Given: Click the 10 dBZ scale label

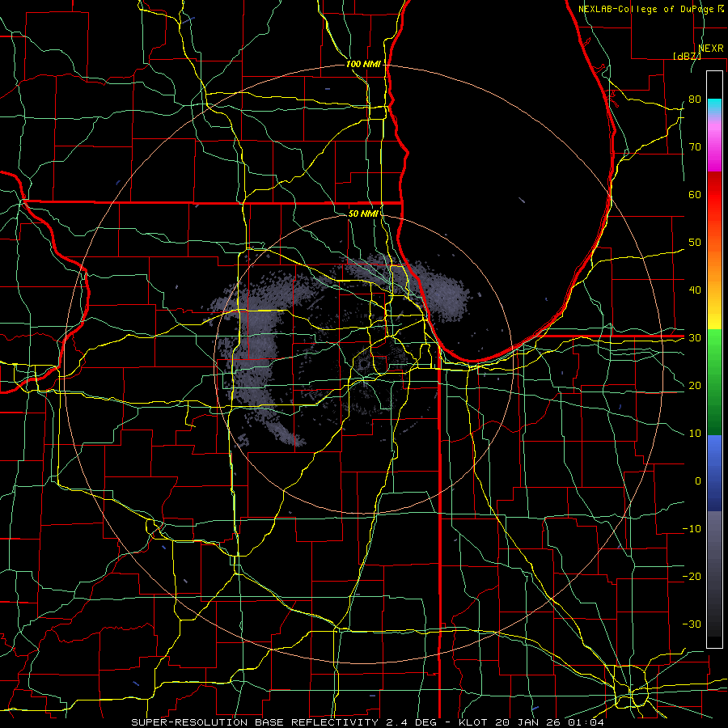Looking at the screenshot, I should click(695, 434).
